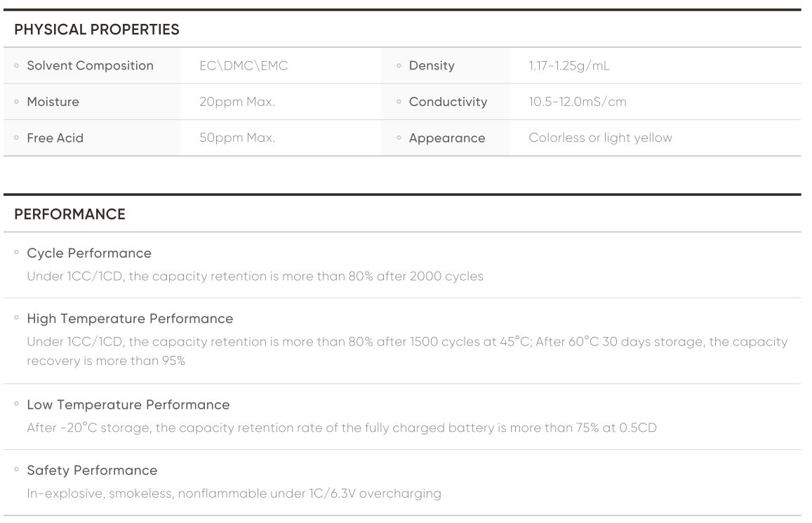Select the Cycle Performance heading

pos(88,253)
